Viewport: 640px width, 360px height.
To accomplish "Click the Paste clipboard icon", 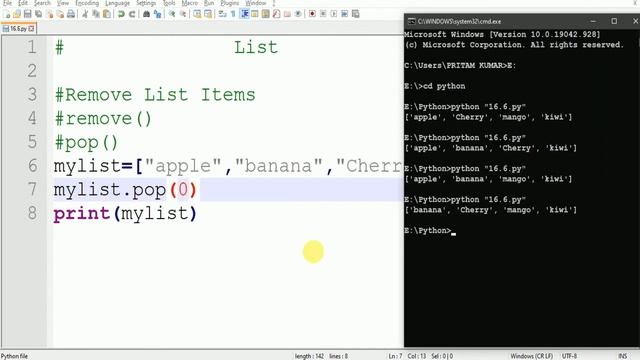I will coord(107,14).
